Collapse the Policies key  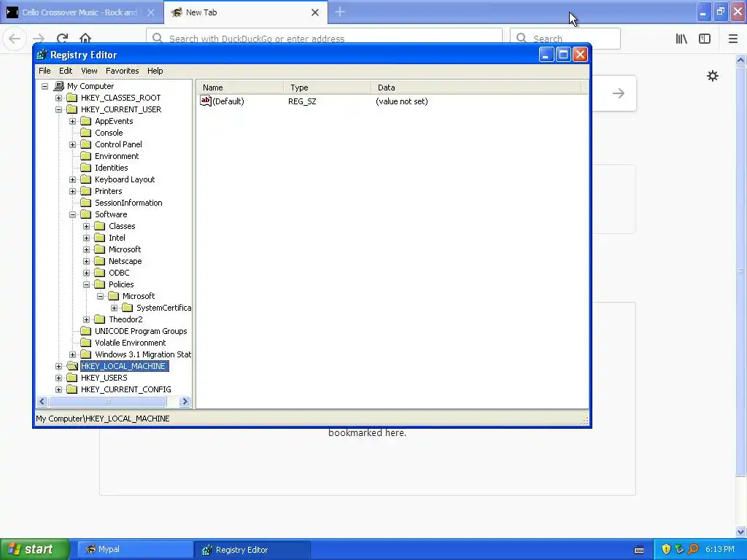coord(86,284)
